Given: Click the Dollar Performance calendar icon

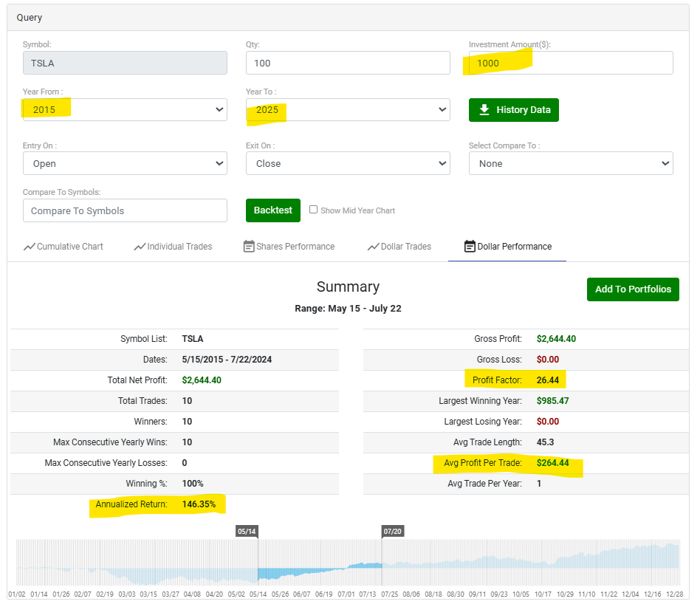Looking at the screenshot, I should 470,247.
